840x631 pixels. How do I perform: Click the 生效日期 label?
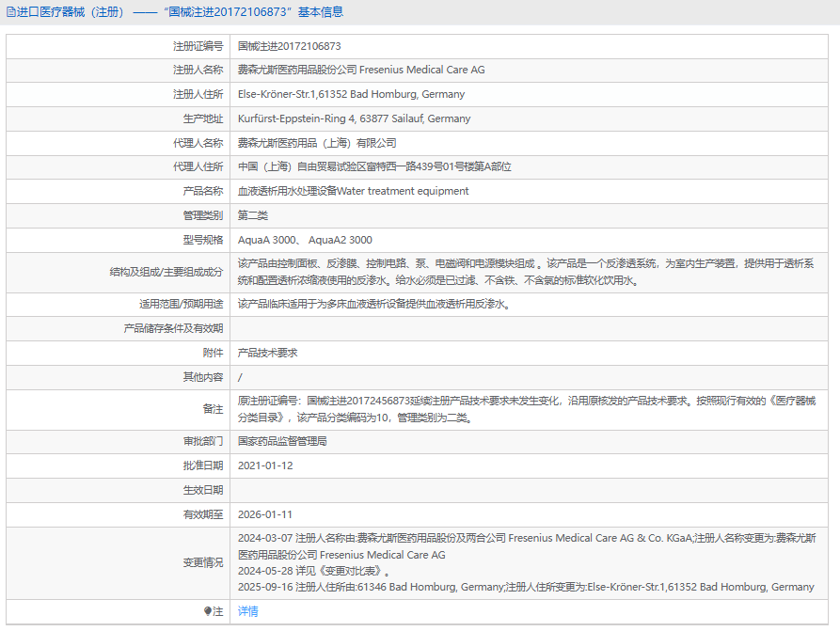point(202,490)
